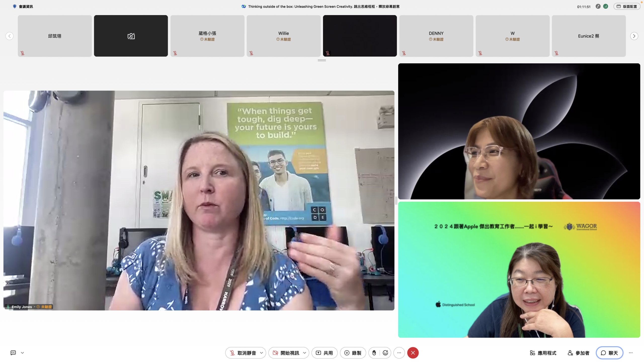Expand audio options arrow beside 取消靜音
This screenshot has width=644, height=362.
261,353
